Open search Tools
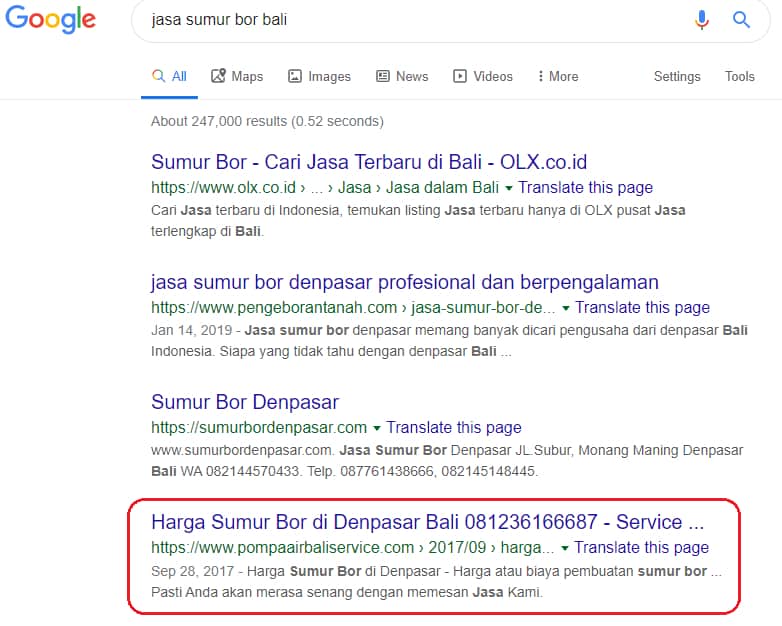This screenshot has height=626, width=782. click(739, 76)
